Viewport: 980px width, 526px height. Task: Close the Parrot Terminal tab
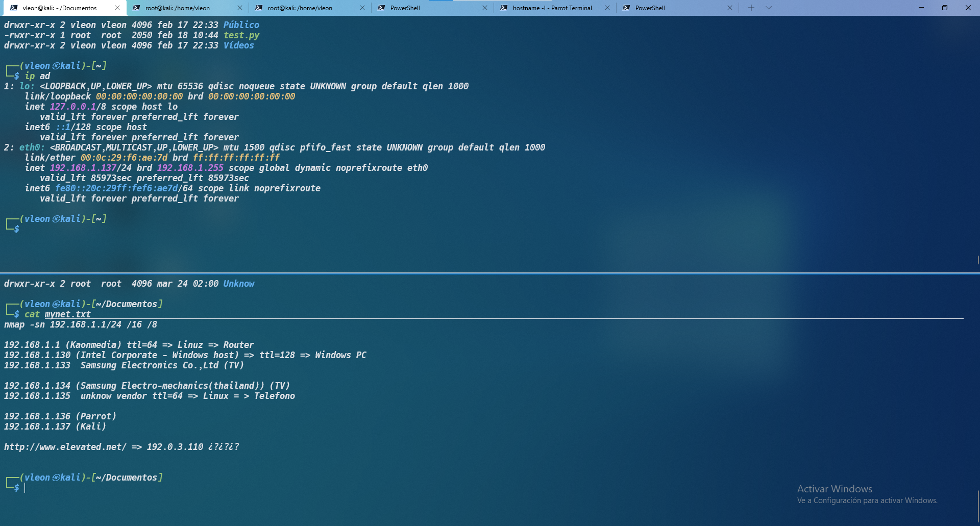[607, 8]
